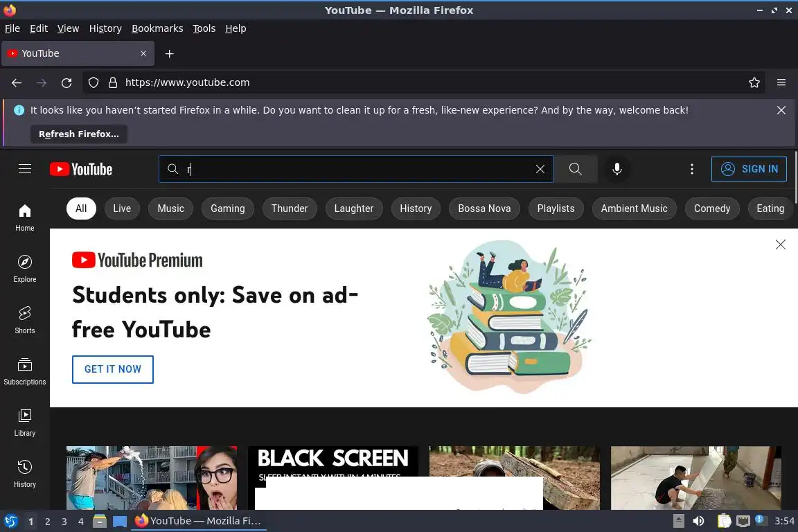Open the Bookmarks menu
The image size is (798, 532).
(x=157, y=28)
